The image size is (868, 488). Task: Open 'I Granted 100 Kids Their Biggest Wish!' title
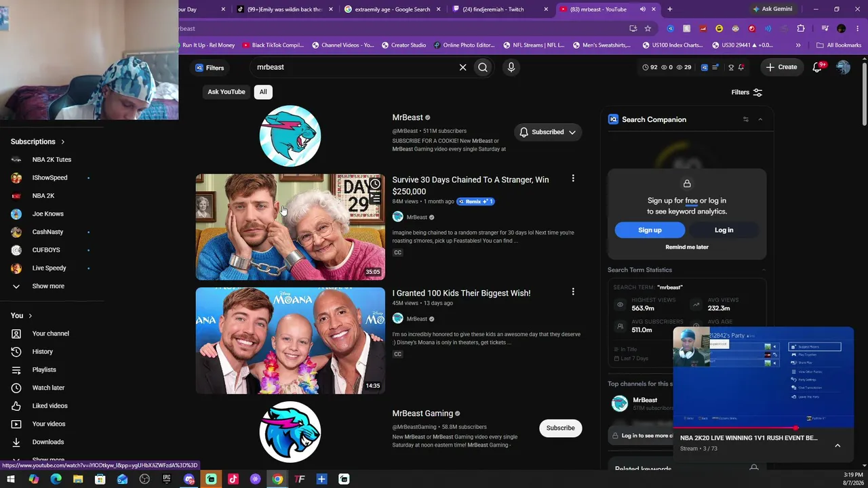(x=461, y=293)
